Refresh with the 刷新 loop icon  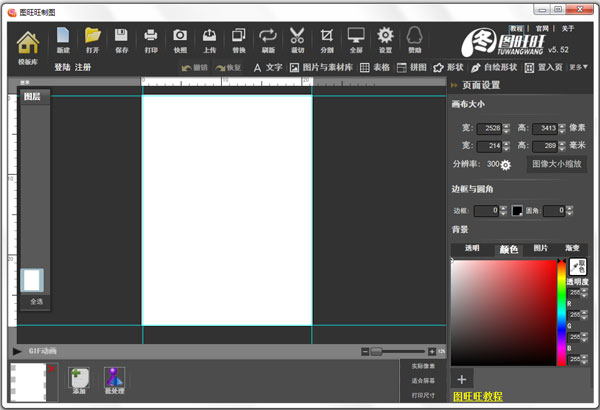pos(268,40)
